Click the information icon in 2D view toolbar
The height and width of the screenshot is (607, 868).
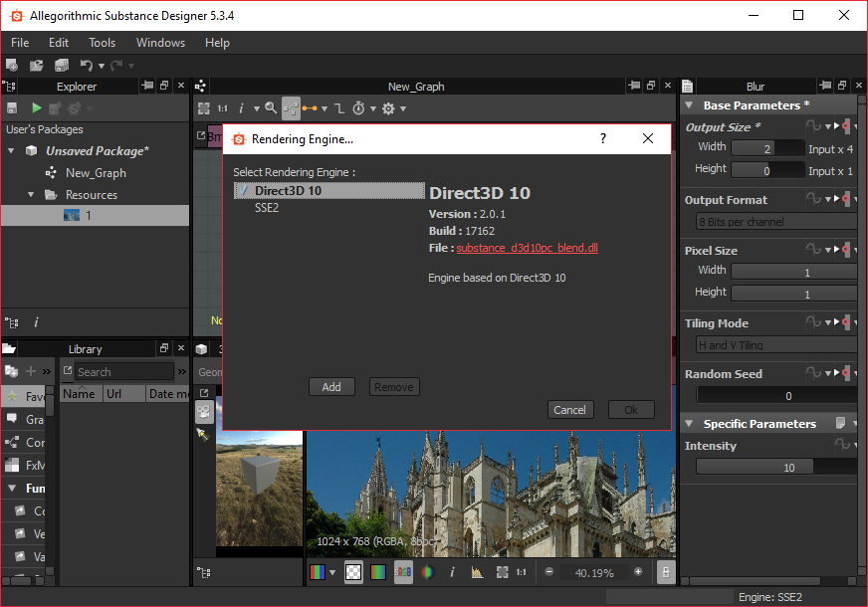452,571
